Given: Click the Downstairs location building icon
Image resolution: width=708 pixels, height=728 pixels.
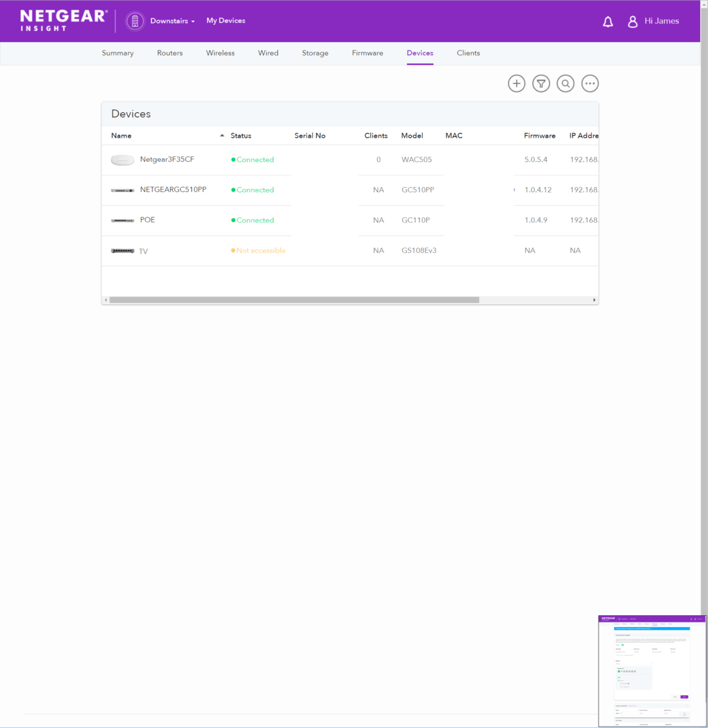Looking at the screenshot, I should pos(135,20).
